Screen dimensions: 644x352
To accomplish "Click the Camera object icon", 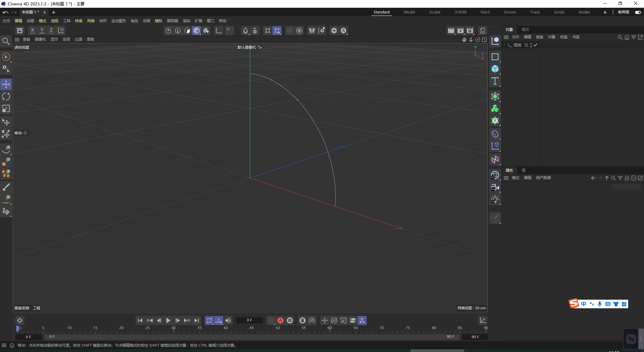I will pos(495,187).
